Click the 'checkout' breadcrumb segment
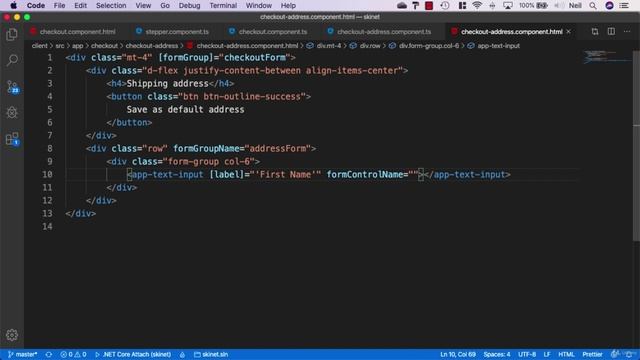Viewport: 640px width, 360px height. (104, 46)
